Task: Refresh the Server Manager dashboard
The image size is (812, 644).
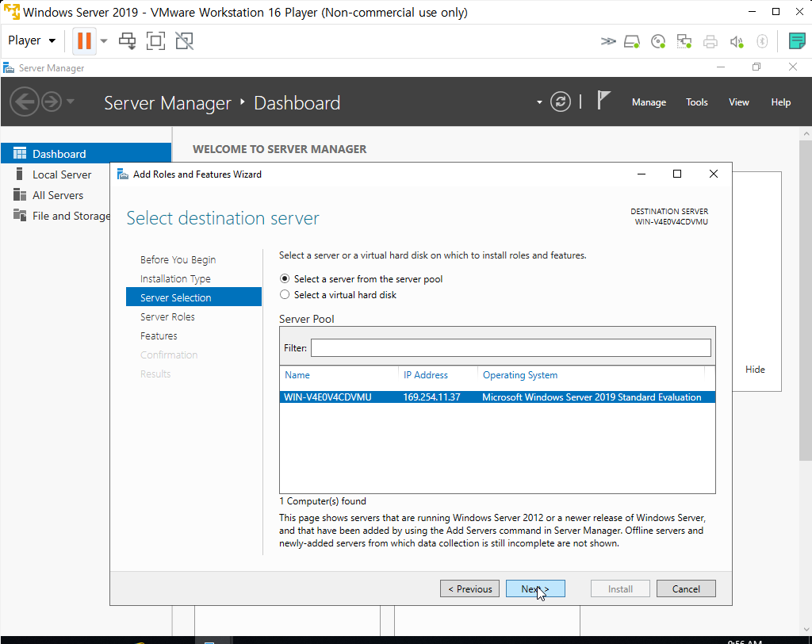Action: coord(561,102)
